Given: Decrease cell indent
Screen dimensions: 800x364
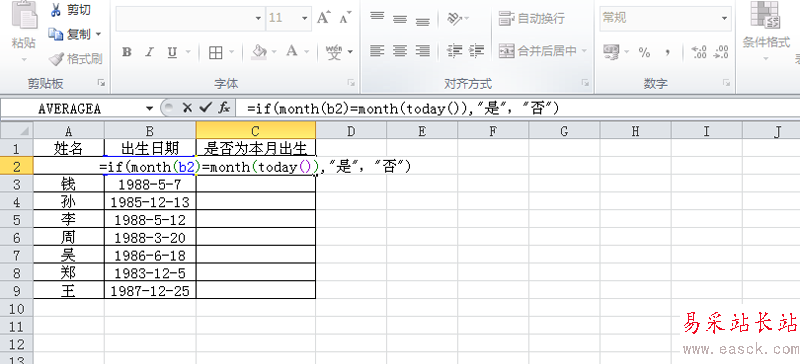Looking at the screenshot, I should pyautogui.click(x=454, y=51).
